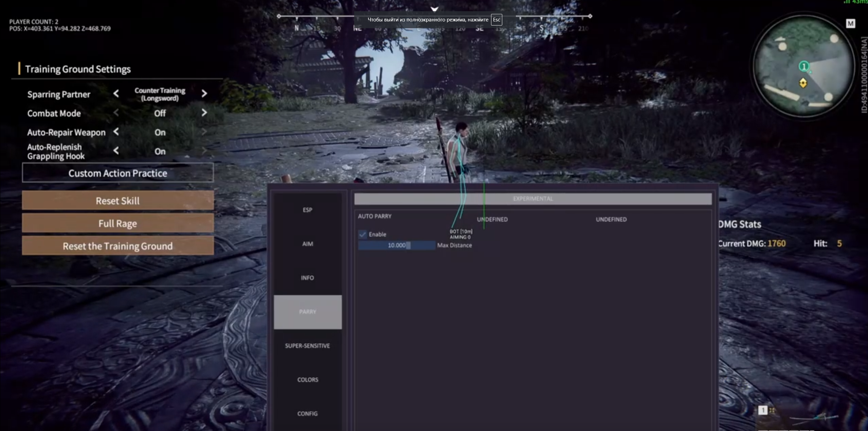Click the yellow diamond marker on minimap

point(803,83)
